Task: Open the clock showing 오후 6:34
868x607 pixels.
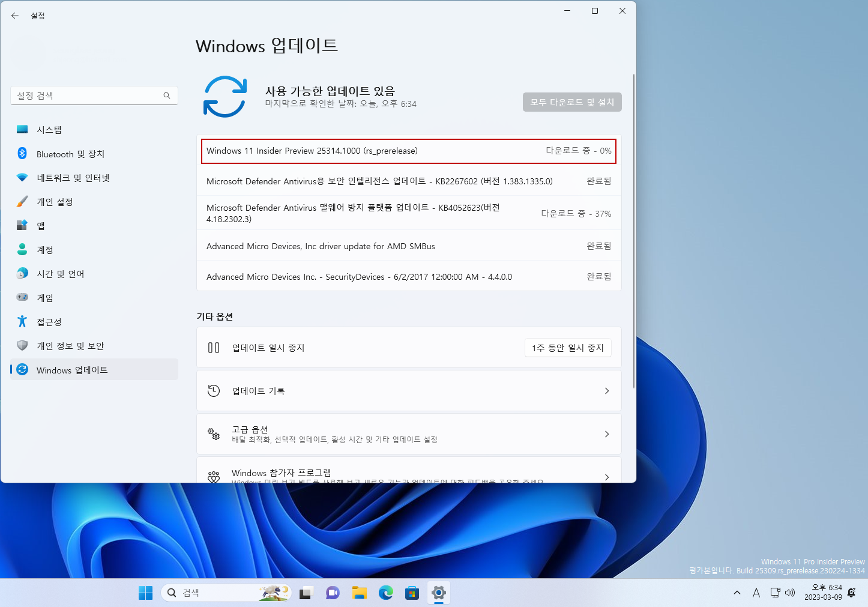Action: click(x=823, y=593)
